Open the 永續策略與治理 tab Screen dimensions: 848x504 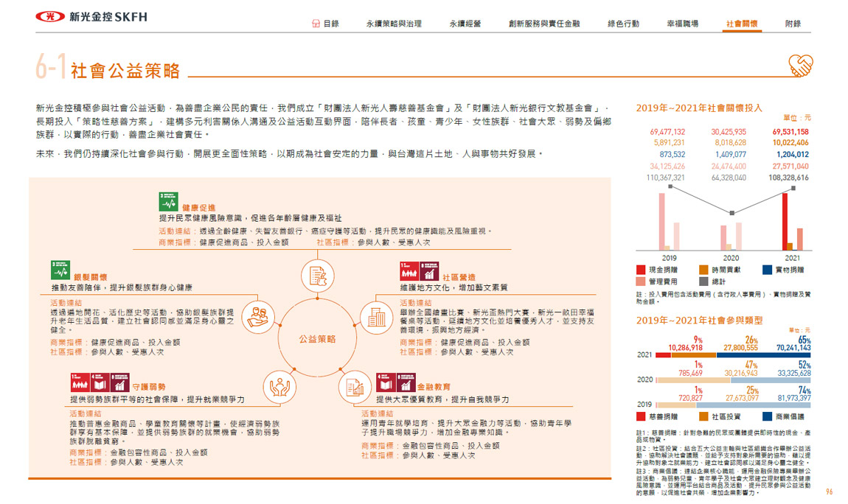[x=394, y=24]
